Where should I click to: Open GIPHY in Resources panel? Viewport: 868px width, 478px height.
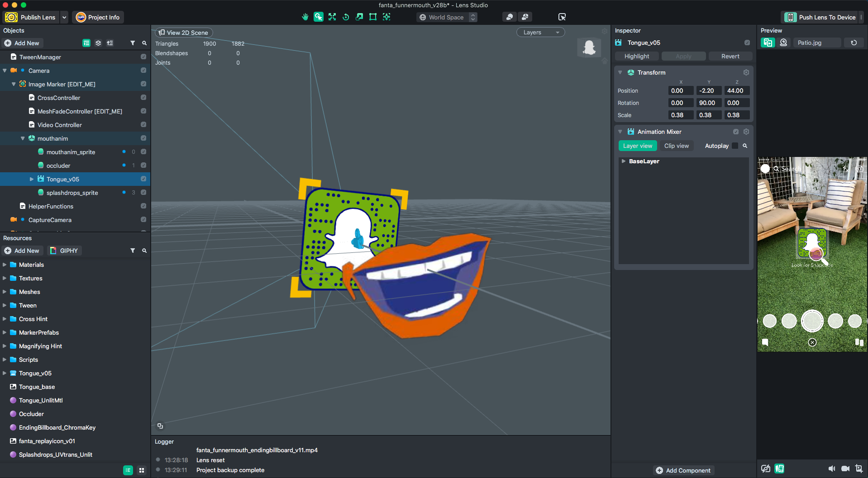(64, 251)
